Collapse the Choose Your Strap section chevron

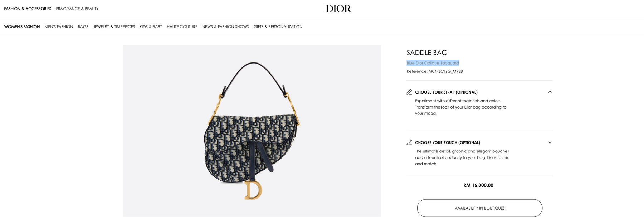550,92
